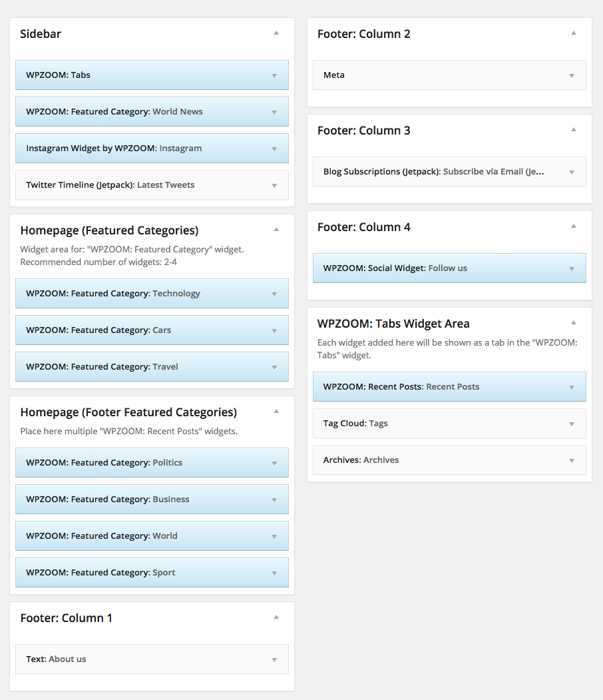Screen dimensions: 603x700
Task: Expand WPZOOM: Recent Posts widget arrow
Action: coord(572,388)
